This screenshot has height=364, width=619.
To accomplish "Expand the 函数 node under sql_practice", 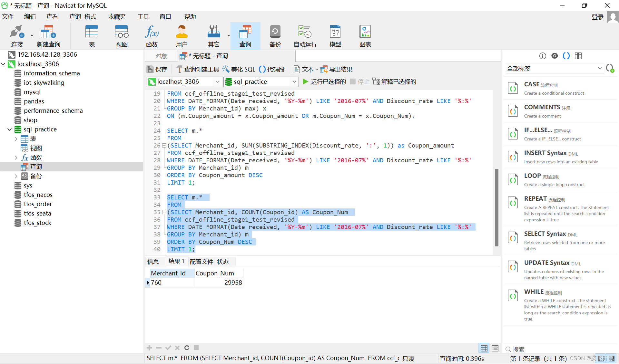I will 16,158.
